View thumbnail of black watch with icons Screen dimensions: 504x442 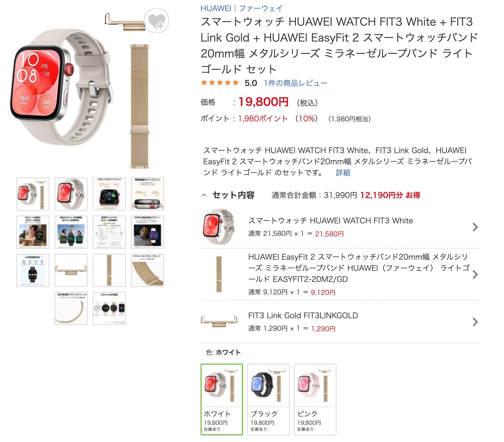coord(33,270)
